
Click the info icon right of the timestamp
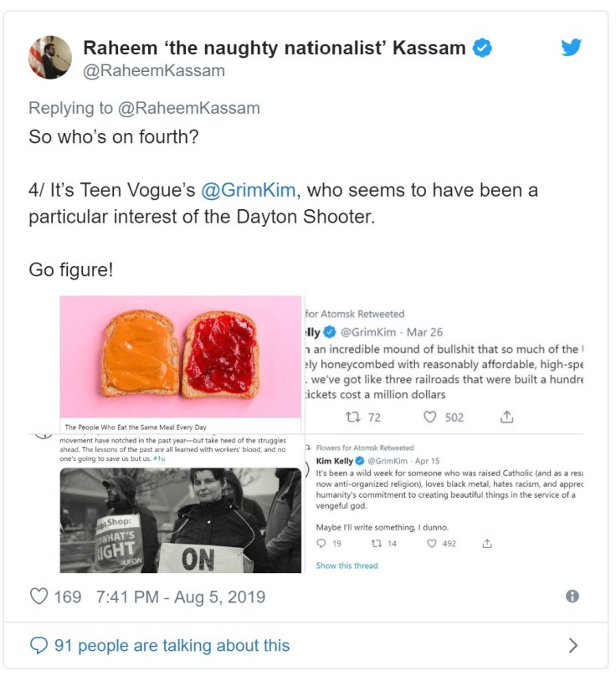click(x=572, y=597)
